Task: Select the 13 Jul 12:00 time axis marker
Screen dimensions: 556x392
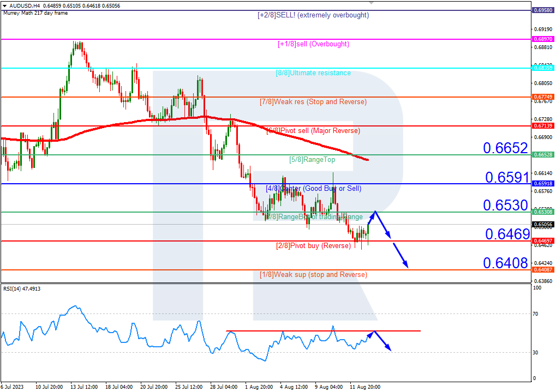Action: [83, 387]
